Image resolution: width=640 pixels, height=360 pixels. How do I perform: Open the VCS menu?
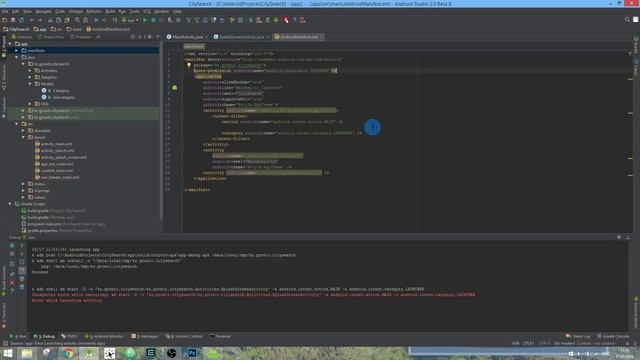pyautogui.click(x=147, y=11)
